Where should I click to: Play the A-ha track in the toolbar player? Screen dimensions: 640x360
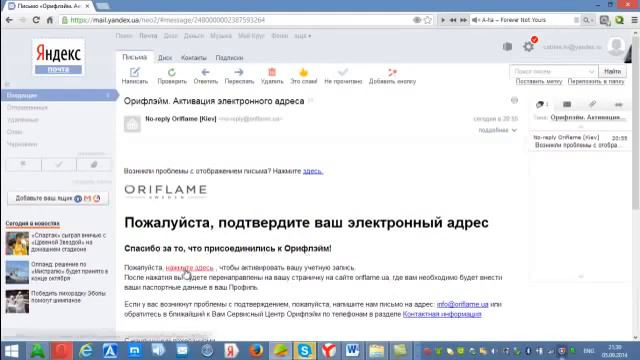(443, 20)
